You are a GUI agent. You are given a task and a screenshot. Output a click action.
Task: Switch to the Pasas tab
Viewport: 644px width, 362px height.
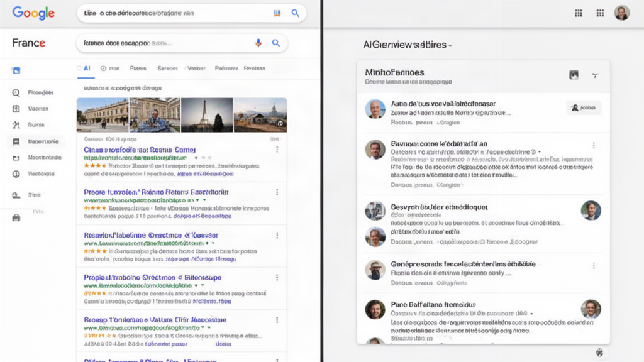pyautogui.click(x=138, y=69)
